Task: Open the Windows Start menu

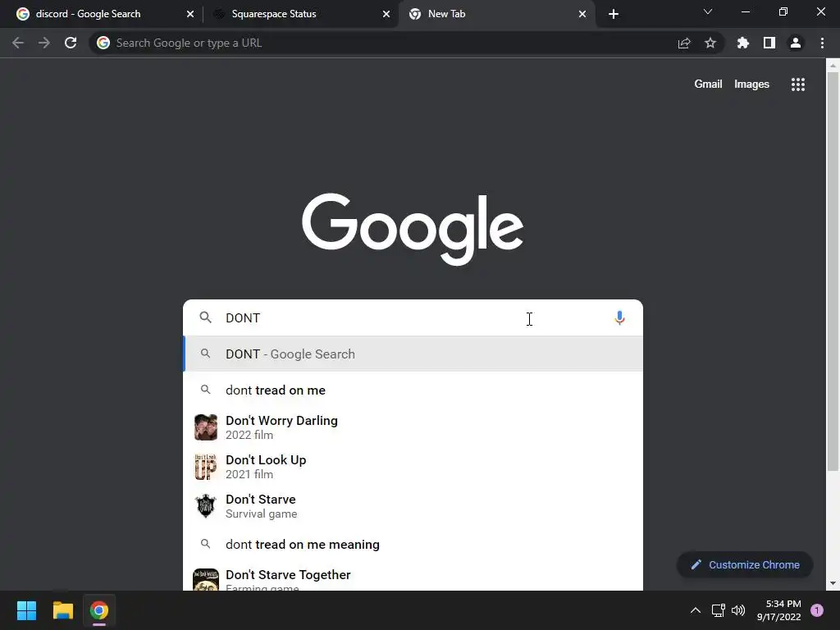Action: click(26, 610)
